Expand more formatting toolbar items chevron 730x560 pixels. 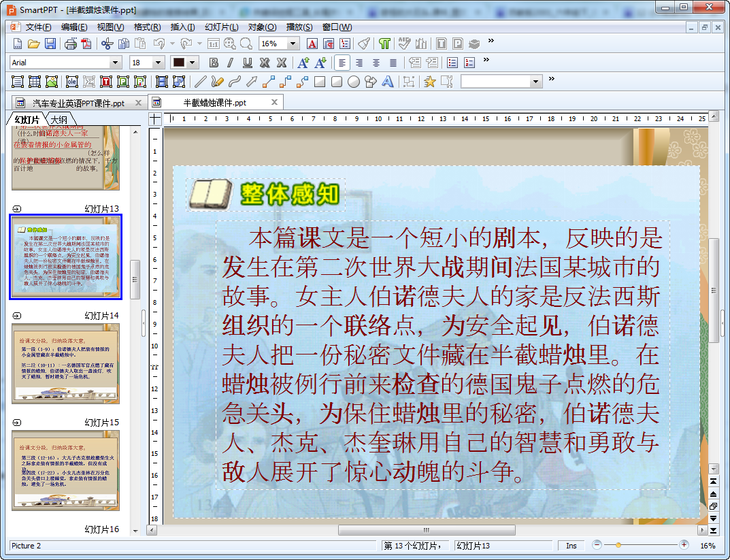tap(486, 60)
